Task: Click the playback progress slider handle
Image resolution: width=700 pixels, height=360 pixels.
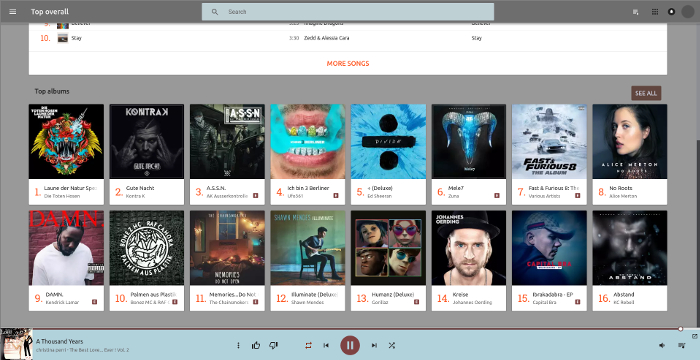Action: click(x=680, y=329)
